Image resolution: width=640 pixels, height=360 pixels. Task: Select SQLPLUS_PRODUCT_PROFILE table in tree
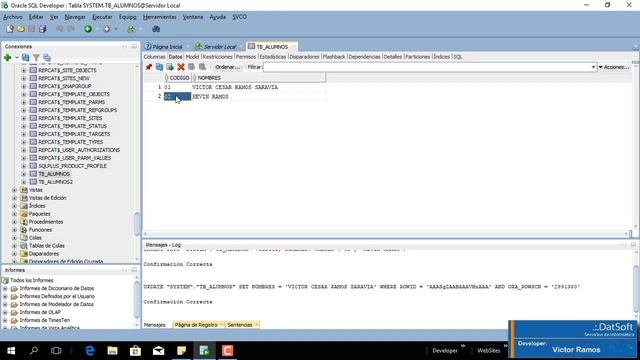coord(72,166)
